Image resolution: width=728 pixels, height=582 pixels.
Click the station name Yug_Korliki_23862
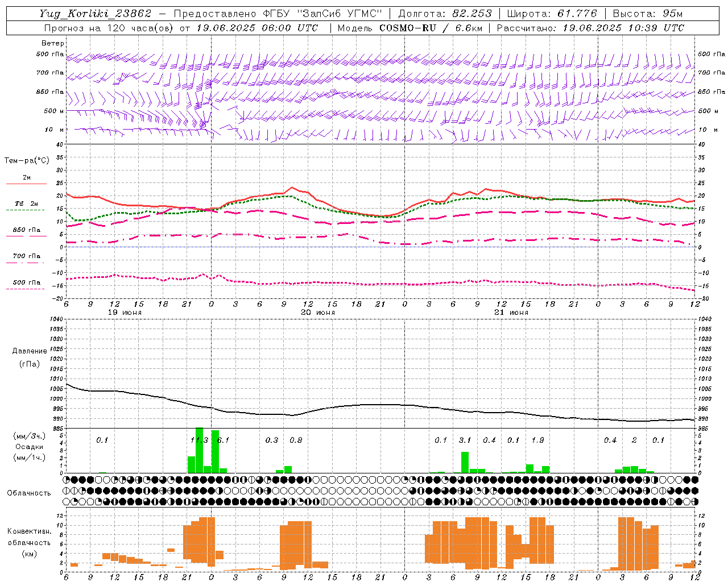[95, 14]
